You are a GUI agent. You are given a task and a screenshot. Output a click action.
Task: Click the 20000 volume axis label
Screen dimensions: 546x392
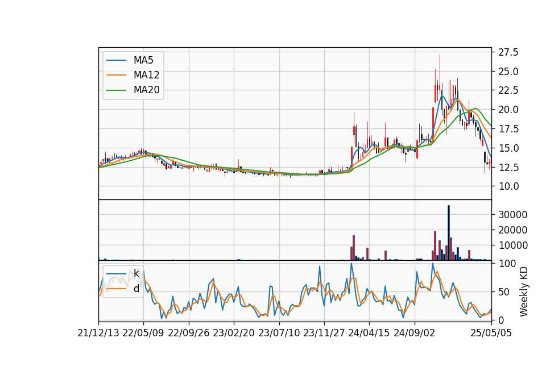pyautogui.click(x=512, y=230)
